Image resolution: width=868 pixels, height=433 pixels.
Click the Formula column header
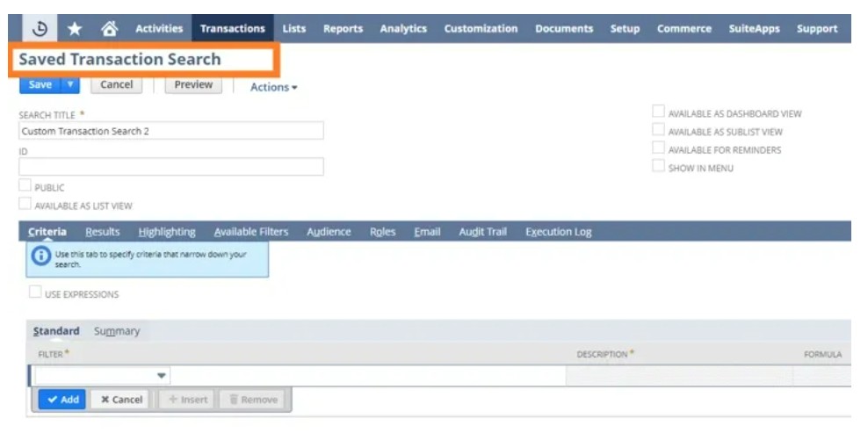822,354
